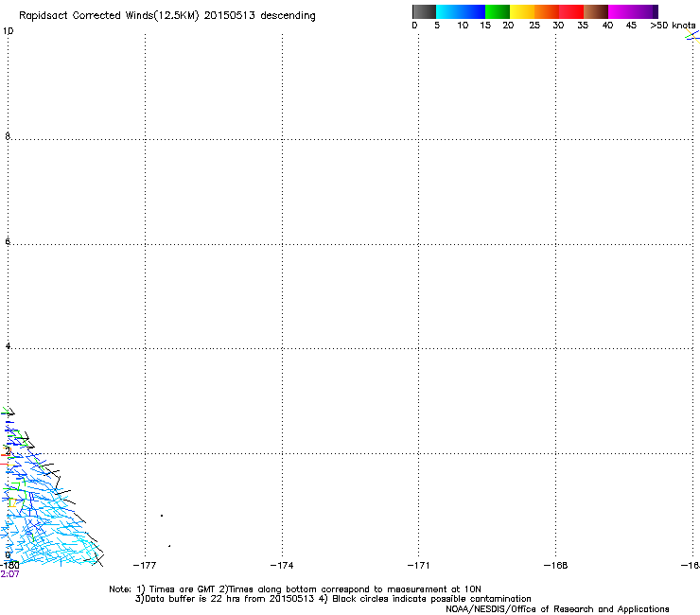Click the longitude label -174
The width and height of the screenshot is (700, 615).
282,566
